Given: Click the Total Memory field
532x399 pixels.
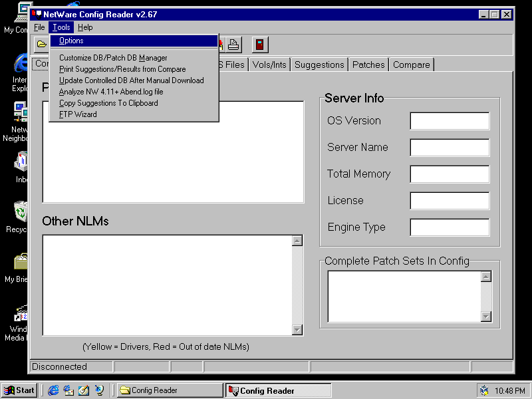Looking at the screenshot, I should 450,174.
